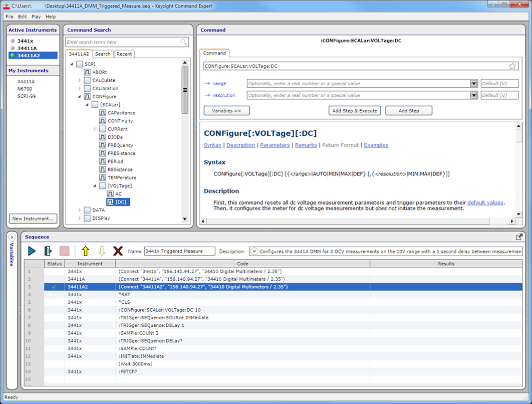
Task: Expand the sequence Description field chevron
Action: [x=254, y=251]
